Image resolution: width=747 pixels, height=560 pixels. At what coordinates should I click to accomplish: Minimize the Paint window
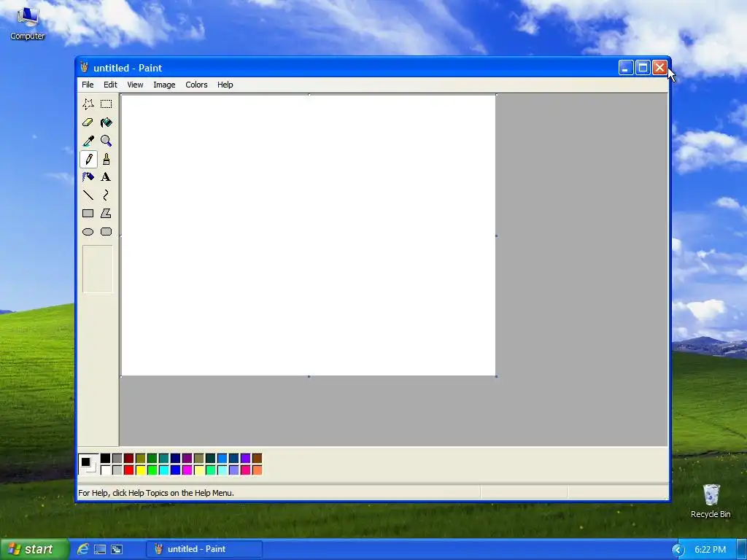click(625, 68)
